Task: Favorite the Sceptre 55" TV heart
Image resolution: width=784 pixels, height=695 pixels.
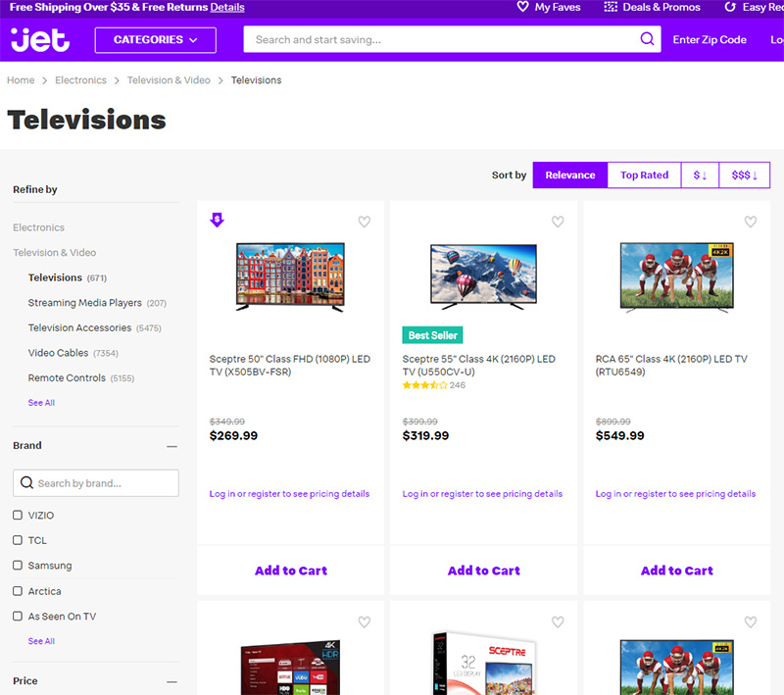Action: tap(558, 222)
